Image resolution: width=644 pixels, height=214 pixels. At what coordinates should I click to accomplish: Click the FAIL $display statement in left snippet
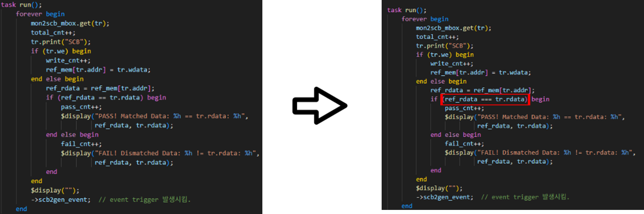[x=160, y=153]
